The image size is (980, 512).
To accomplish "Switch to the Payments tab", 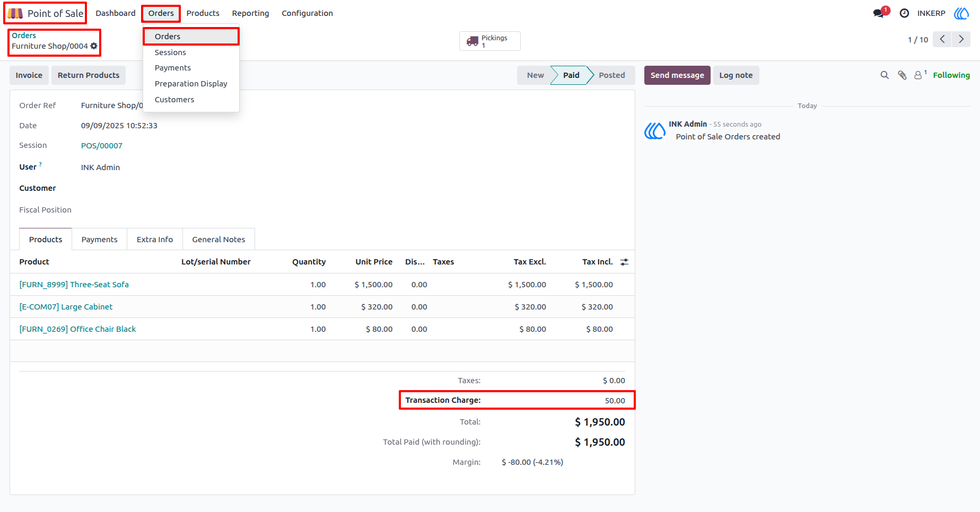I will [x=99, y=240].
